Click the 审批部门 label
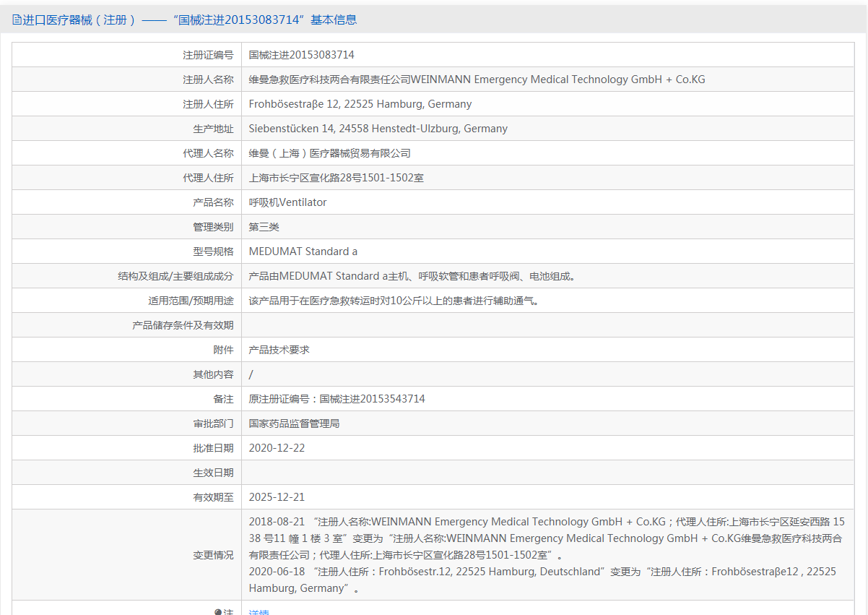Screen dimensions: 868x615 point(213,423)
